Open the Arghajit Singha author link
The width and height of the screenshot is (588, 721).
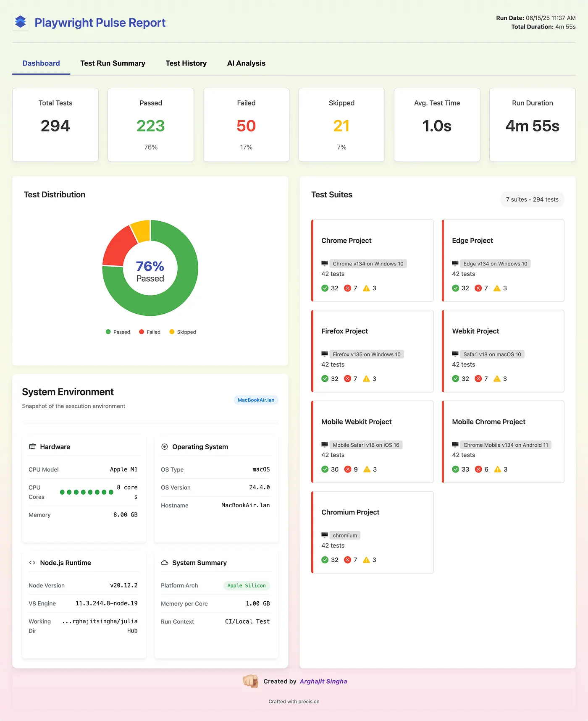[323, 681]
